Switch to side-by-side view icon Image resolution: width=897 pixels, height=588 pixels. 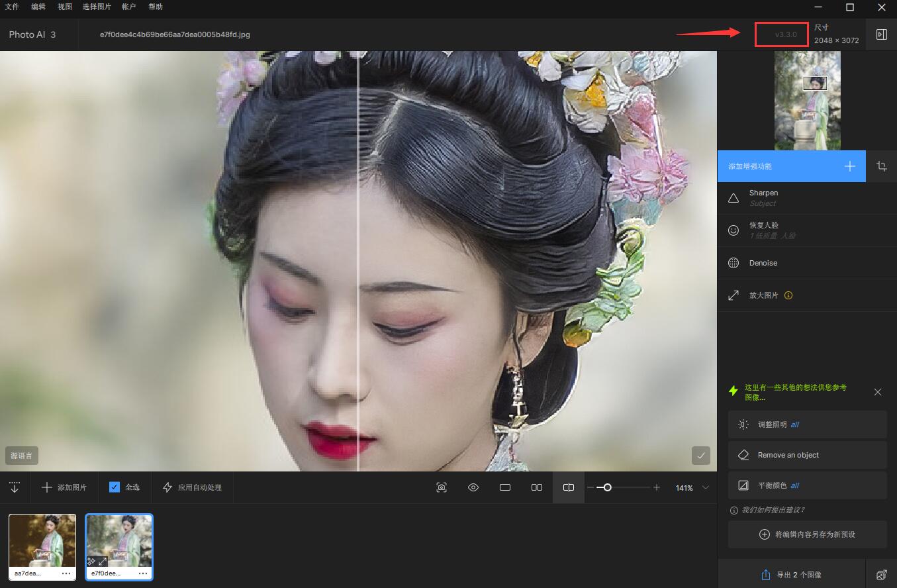point(537,487)
